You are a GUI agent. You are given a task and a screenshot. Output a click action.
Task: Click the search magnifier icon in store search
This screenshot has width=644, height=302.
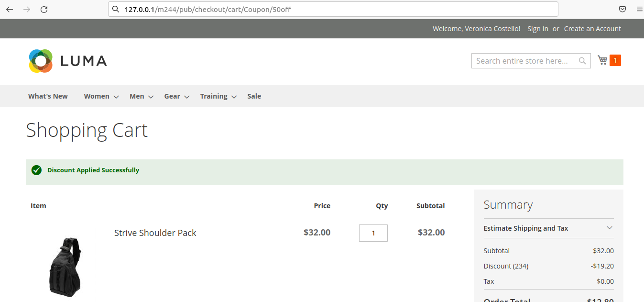[582, 61]
